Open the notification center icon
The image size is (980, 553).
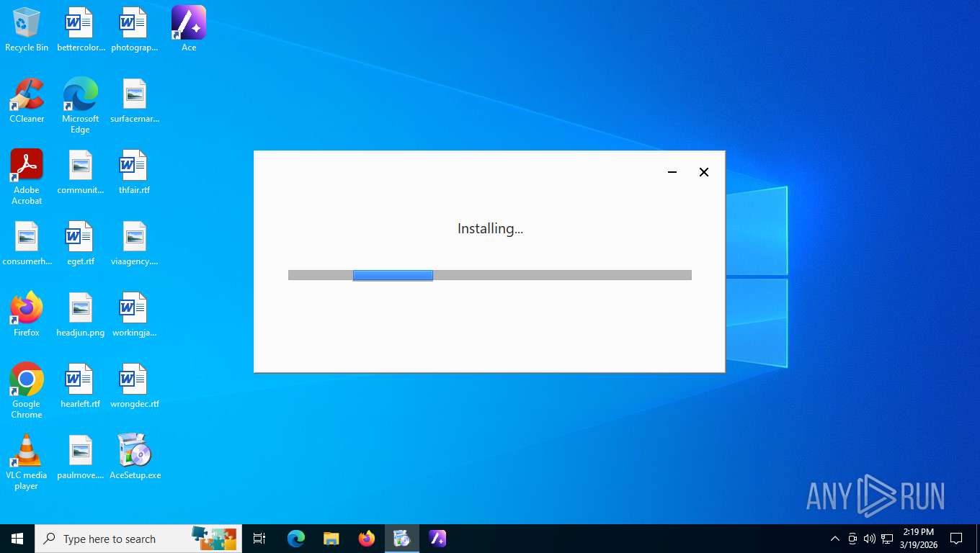click(956, 539)
